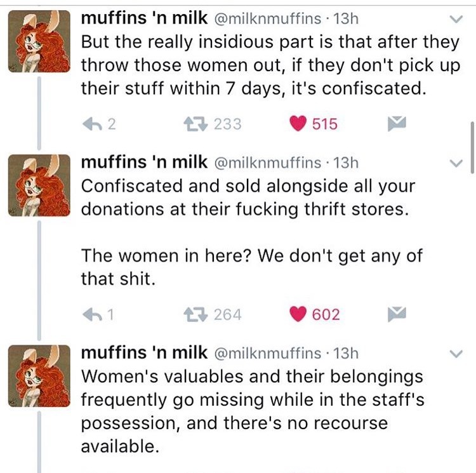
Task: Send direct message from the first tweet
Action: point(397,123)
